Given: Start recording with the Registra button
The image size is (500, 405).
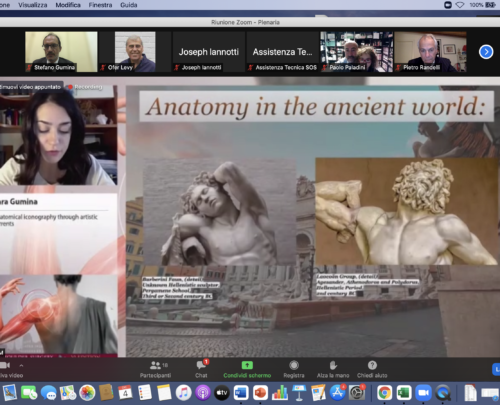Looking at the screenshot, I should pos(294,369).
